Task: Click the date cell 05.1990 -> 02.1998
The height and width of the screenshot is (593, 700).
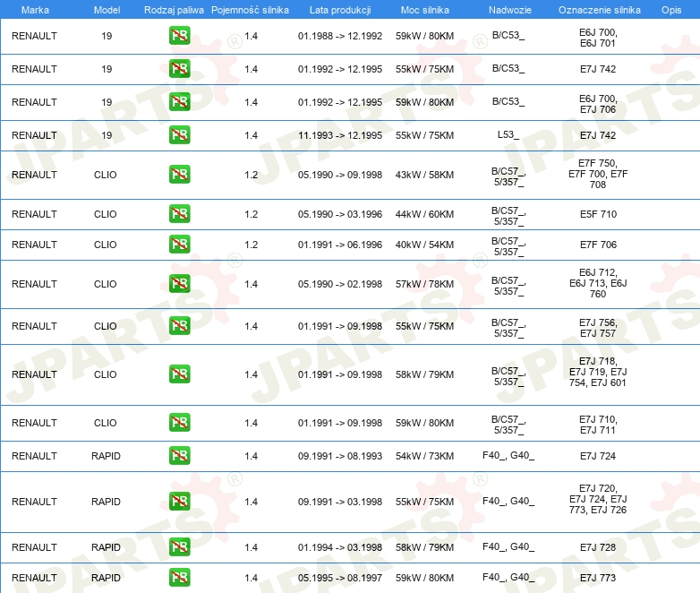Action: pyautogui.click(x=340, y=284)
